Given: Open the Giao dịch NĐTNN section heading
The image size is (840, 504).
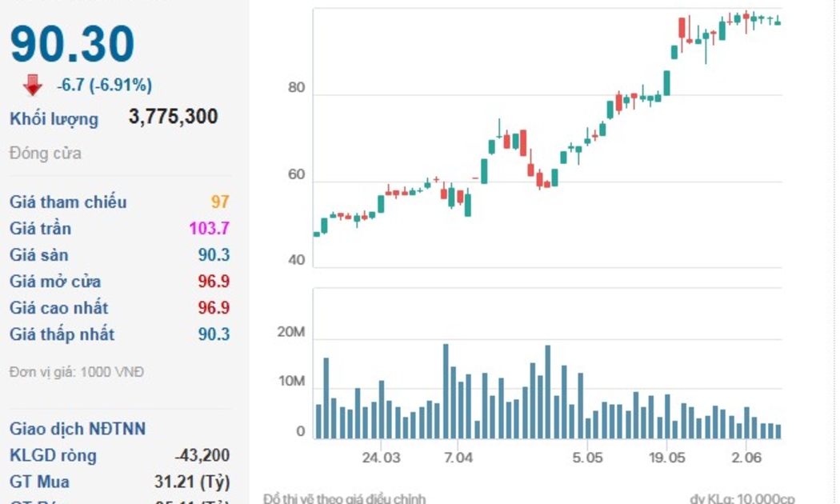Looking at the screenshot, I should [x=78, y=429].
